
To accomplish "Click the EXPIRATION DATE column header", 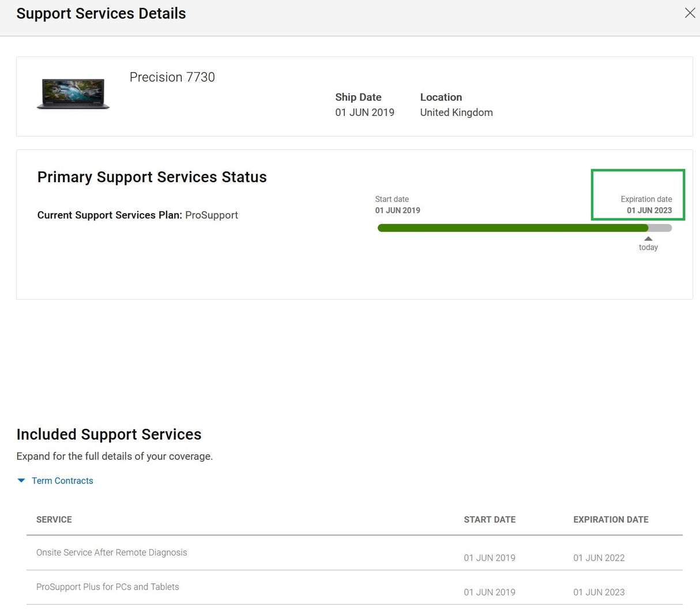I will click(x=611, y=519).
